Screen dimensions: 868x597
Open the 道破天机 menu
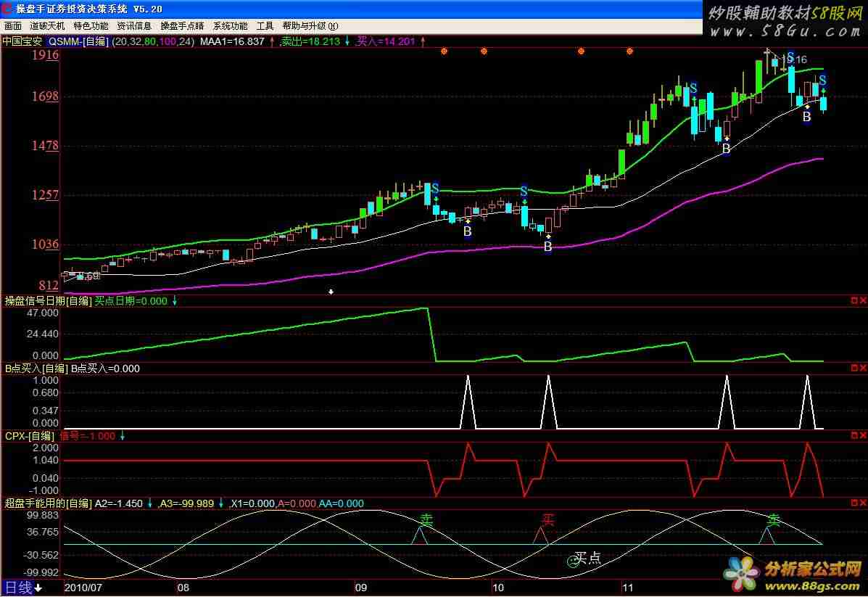click(47, 26)
